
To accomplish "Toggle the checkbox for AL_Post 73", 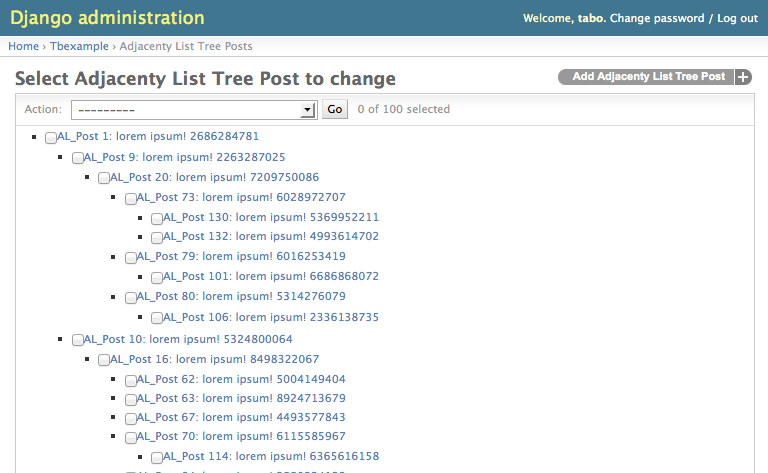I will tap(131, 198).
